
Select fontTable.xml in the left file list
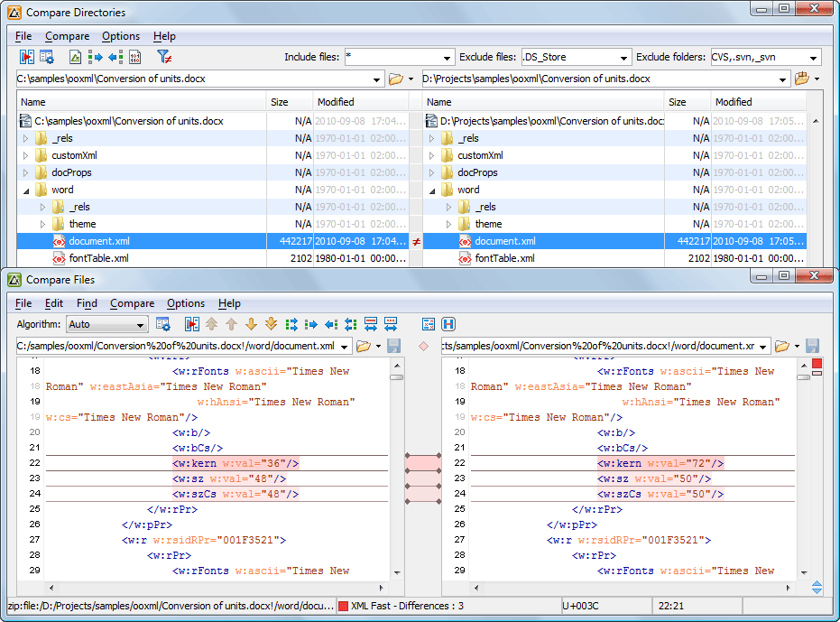[98, 258]
